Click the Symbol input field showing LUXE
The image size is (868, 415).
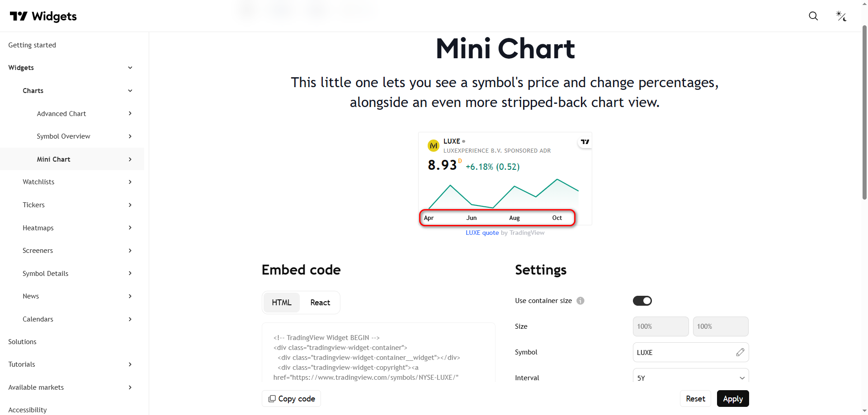point(683,352)
